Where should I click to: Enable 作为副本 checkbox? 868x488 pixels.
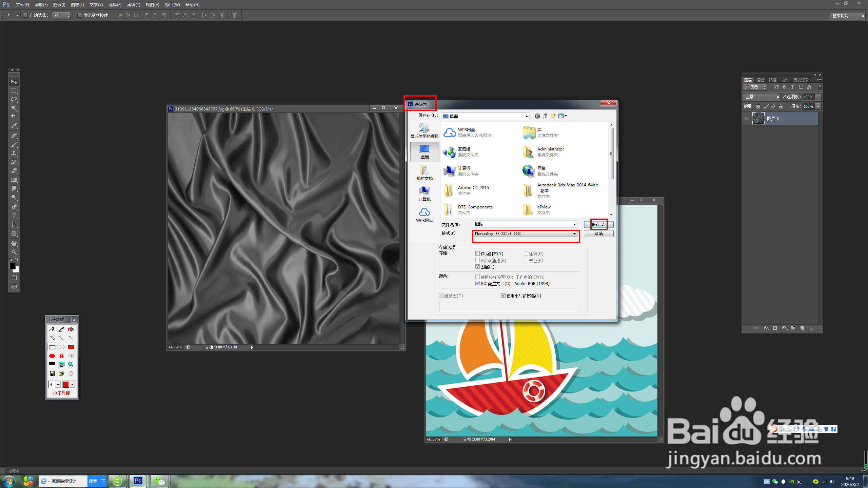tap(477, 253)
